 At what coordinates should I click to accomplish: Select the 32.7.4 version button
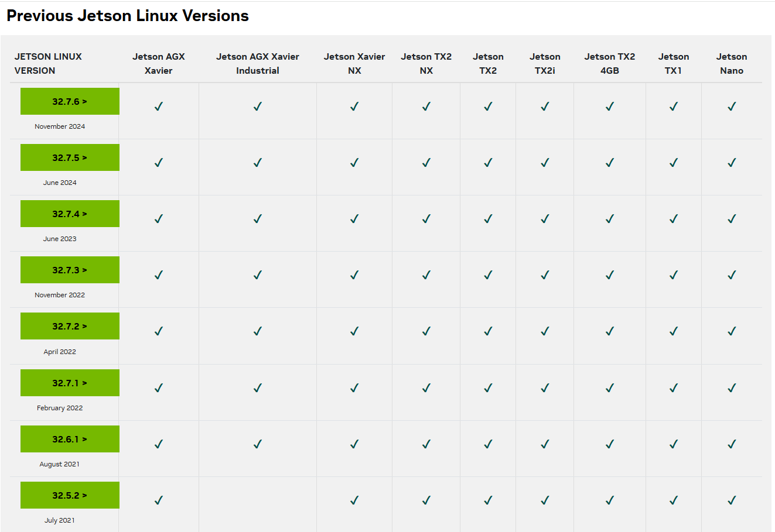coord(70,214)
